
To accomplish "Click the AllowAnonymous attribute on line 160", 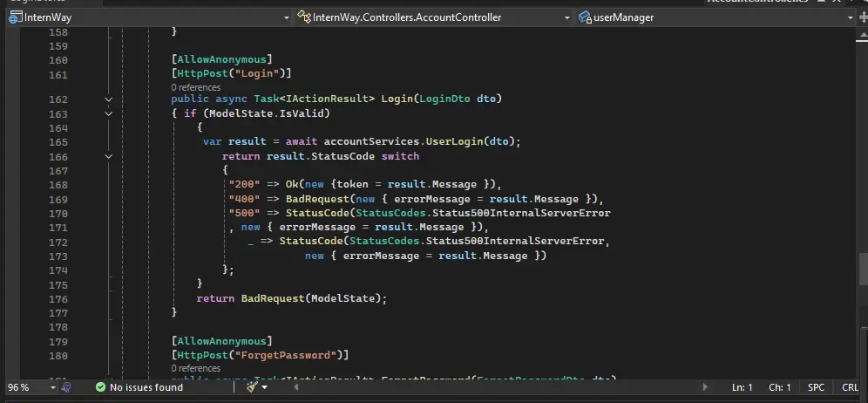I will tap(221, 59).
